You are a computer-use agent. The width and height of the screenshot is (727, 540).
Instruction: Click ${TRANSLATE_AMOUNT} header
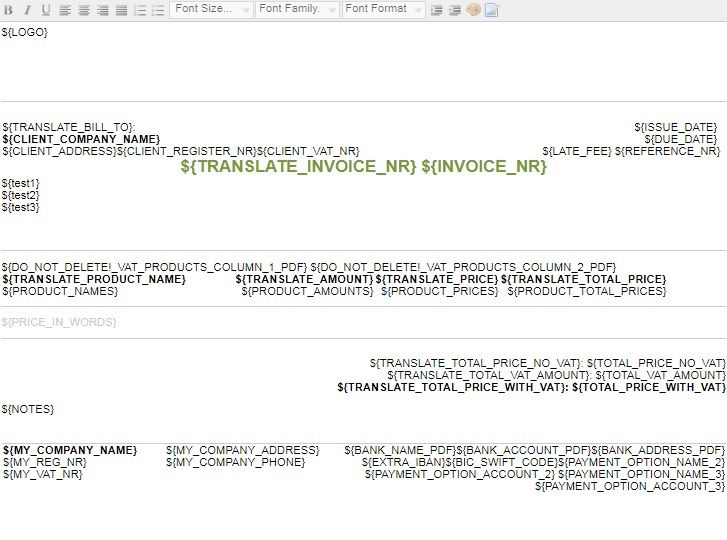coord(304,279)
